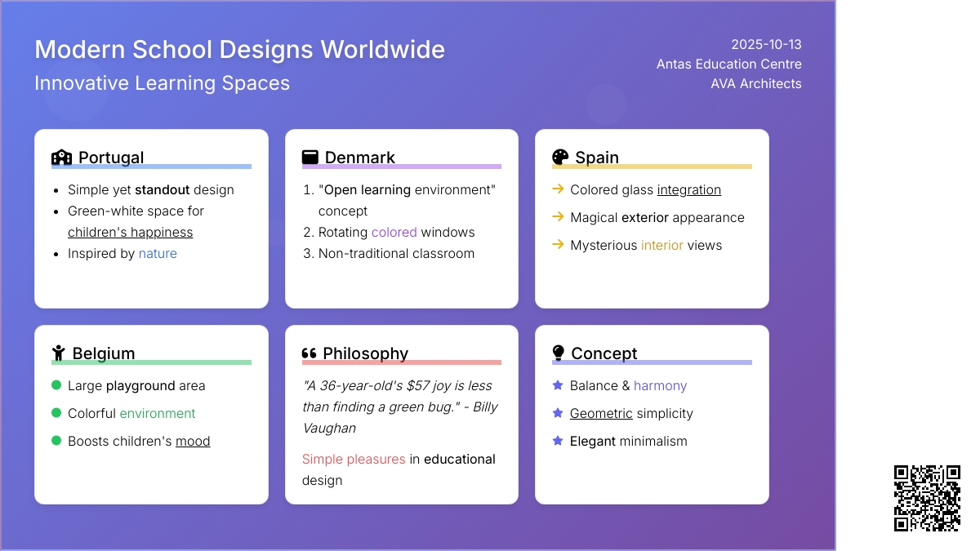Click the "AVA Architects" text in header
Screen dimensions: 980x551
click(x=755, y=84)
